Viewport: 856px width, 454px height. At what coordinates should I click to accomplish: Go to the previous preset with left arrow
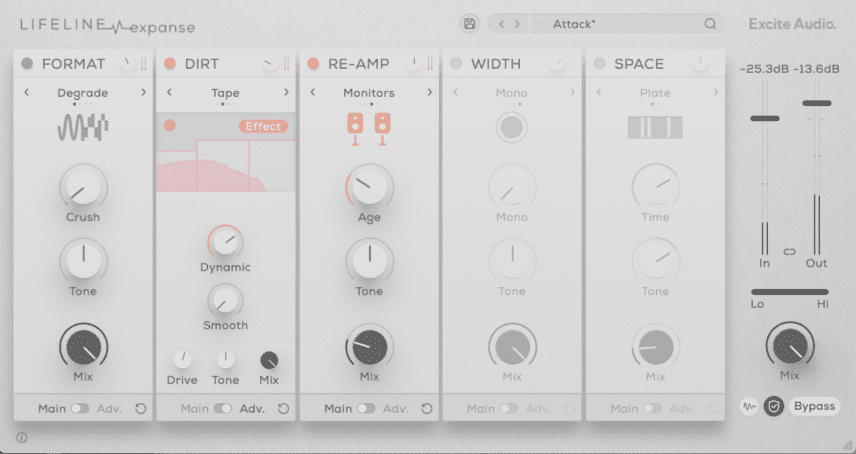[502, 24]
